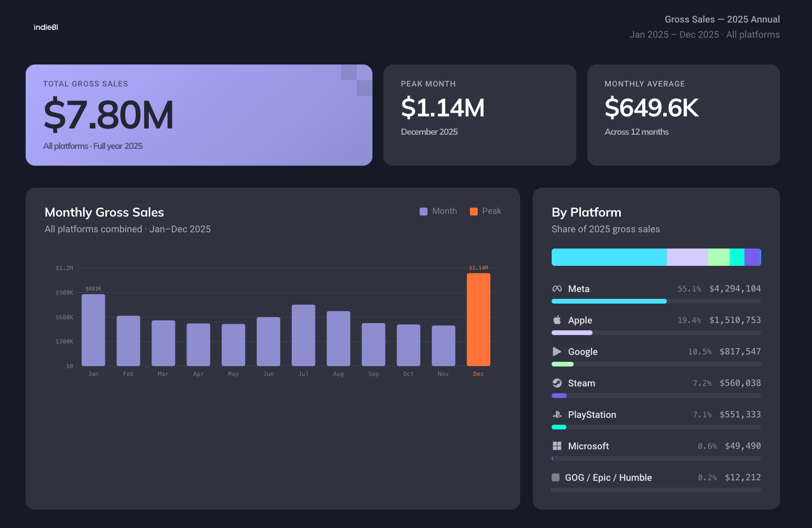Click the By Platform heading
812x528 pixels.
click(586, 212)
